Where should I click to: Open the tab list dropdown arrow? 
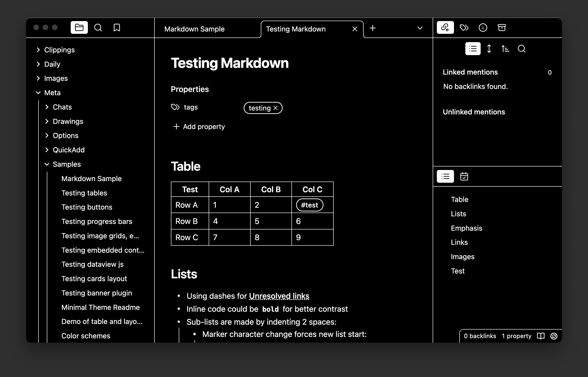pos(420,28)
